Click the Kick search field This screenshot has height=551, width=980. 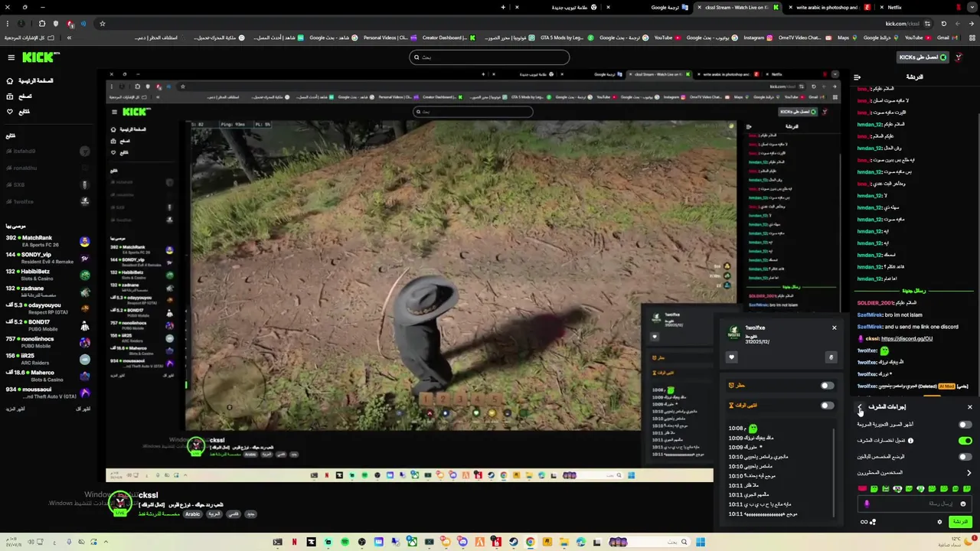[489, 57]
